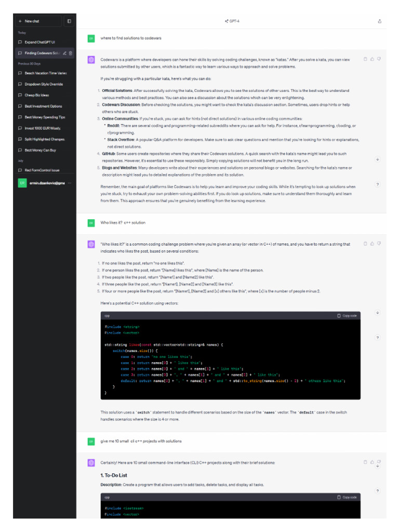Click the 'default: return' code line

pos(233,381)
